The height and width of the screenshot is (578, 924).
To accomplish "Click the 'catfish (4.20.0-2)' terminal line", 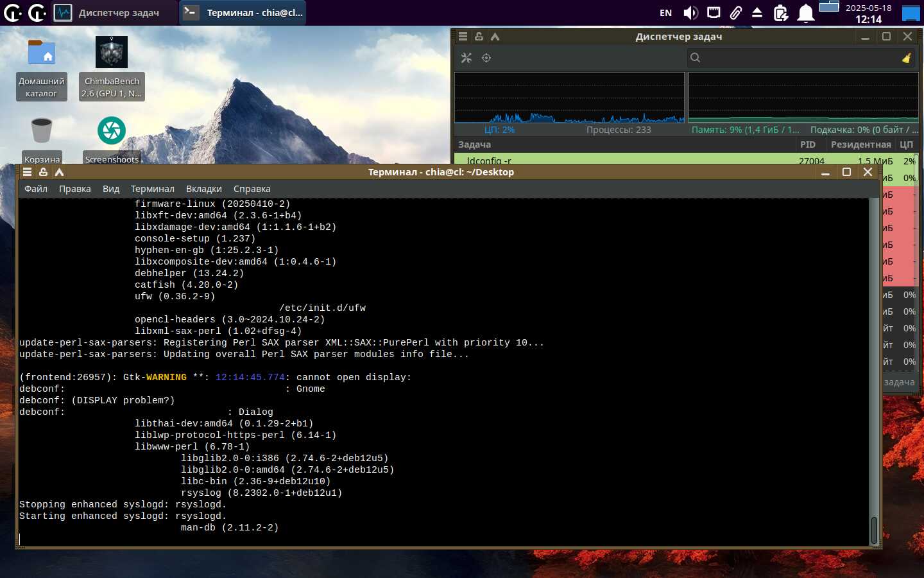I will pyautogui.click(x=186, y=285).
